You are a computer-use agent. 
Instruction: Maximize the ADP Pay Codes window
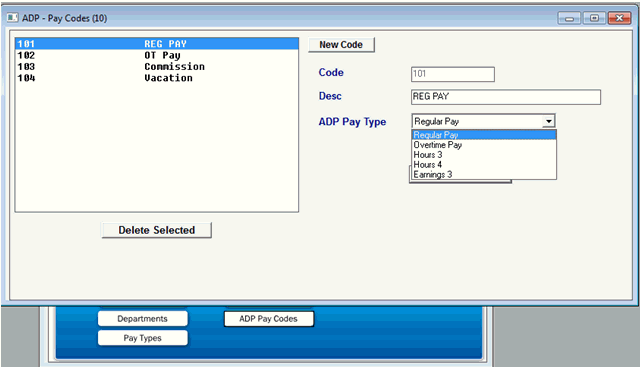pyautogui.click(x=594, y=18)
